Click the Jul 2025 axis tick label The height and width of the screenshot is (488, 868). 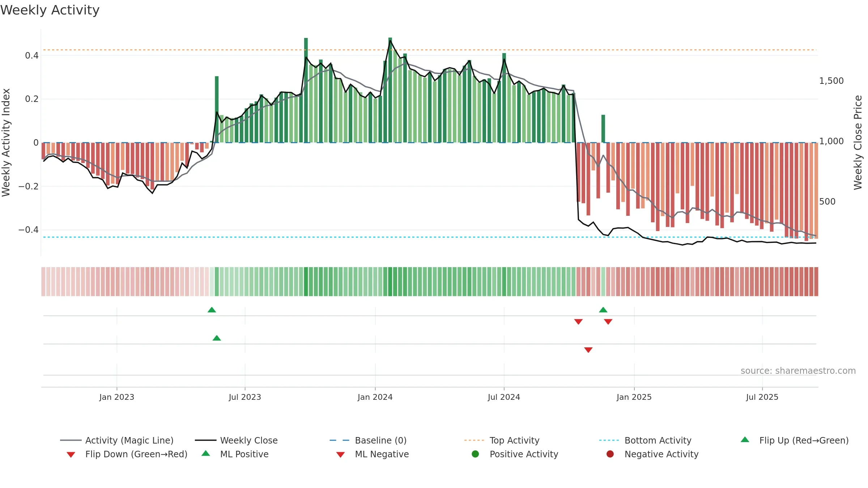tap(762, 397)
